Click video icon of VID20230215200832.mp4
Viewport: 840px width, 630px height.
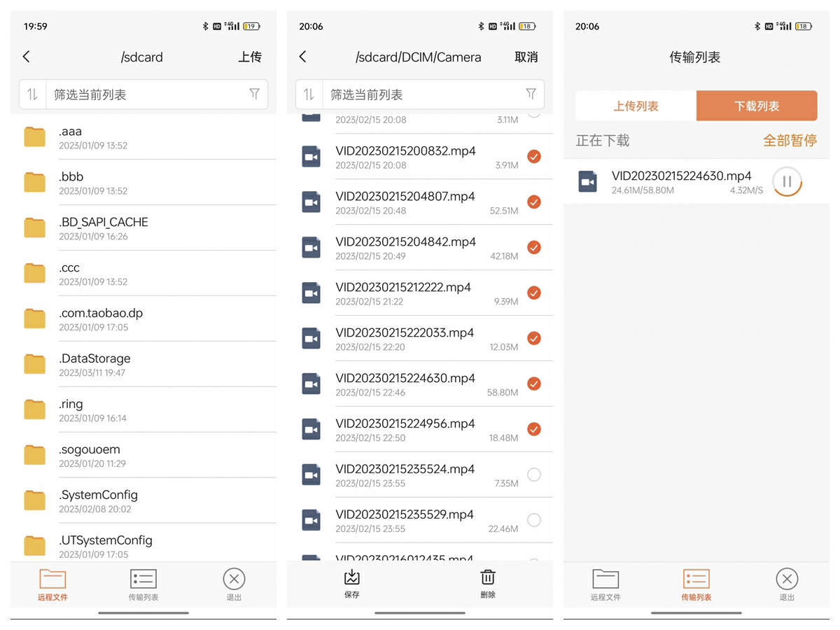311,156
